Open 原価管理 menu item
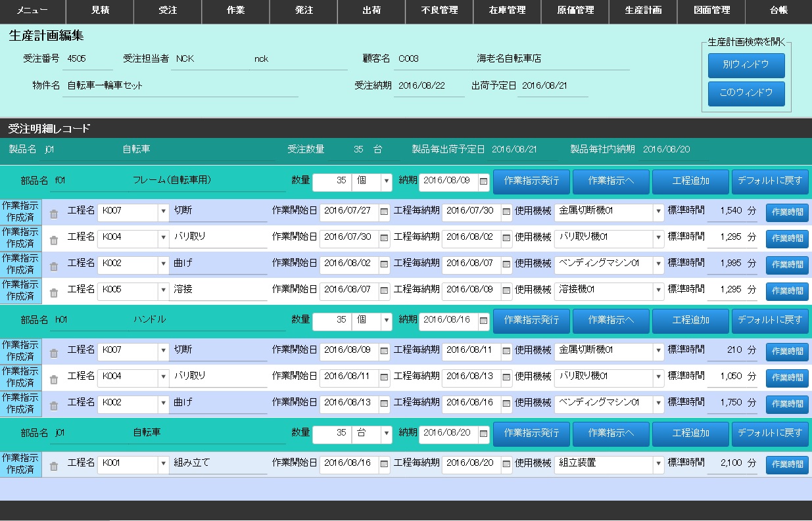 pos(575,11)
